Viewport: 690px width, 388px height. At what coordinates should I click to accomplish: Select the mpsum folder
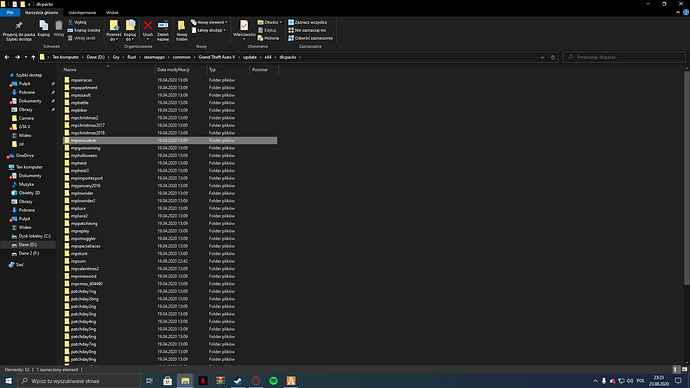point(78,261)
